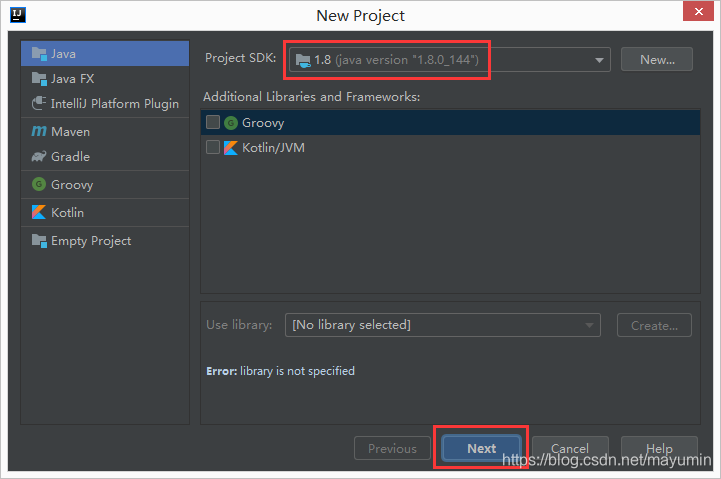
Task: Click the 1.8 java version text
Action: coord(396,60)
